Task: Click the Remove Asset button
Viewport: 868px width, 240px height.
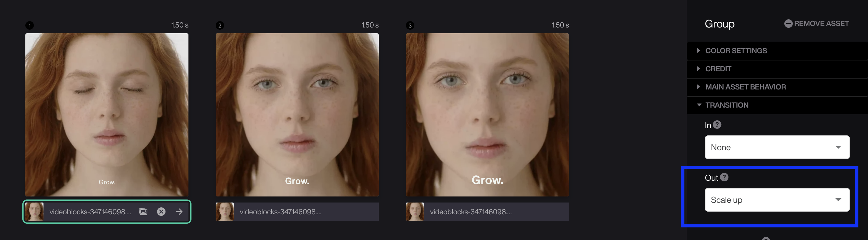Action: point(816,24)
